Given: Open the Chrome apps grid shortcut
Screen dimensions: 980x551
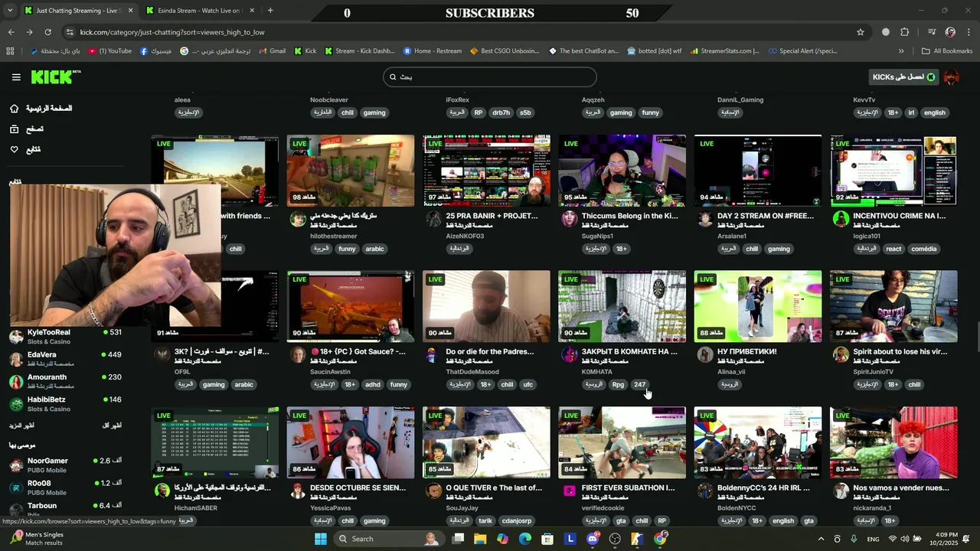Looking at the screenshot, I should click(10, 51).
